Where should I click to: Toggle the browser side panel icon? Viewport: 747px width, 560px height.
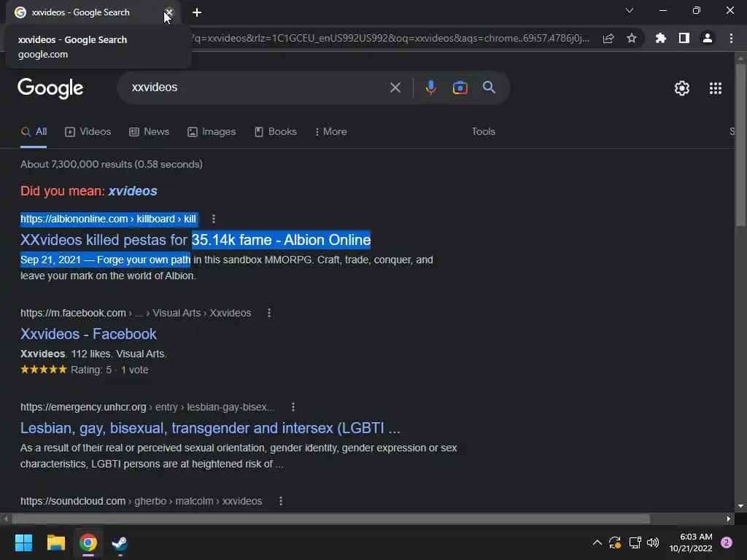click(x=684, y=38)
